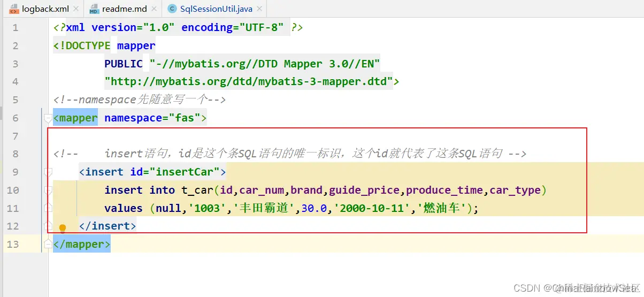Click the logback.xml file type icon
Screen dimensions: 644x297
point(14,9)
